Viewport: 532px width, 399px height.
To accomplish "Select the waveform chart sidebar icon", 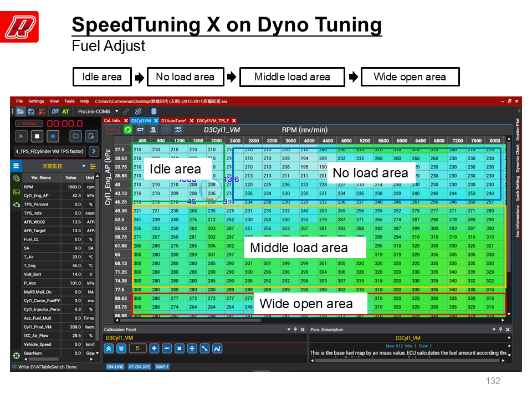I will pos(16,192).
